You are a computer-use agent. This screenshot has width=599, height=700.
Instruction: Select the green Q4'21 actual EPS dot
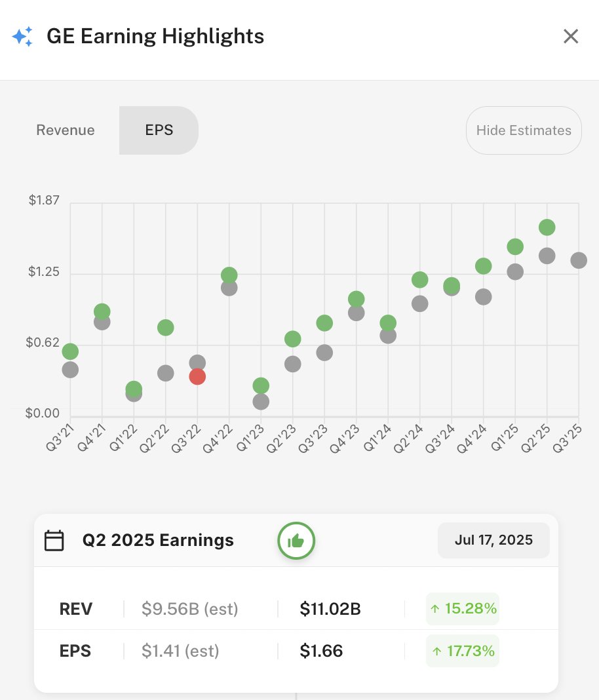coord(102,311)
